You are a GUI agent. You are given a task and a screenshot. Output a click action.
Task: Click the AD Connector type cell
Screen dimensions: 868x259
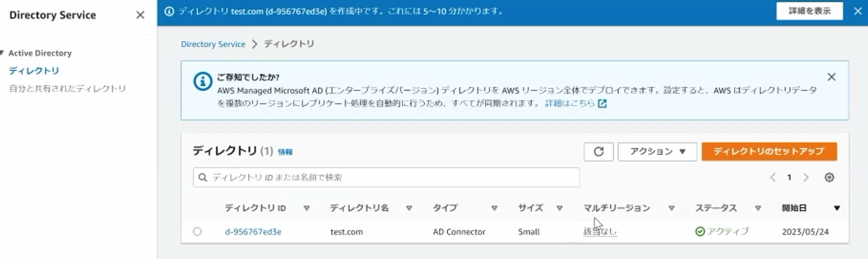(459, 232)
